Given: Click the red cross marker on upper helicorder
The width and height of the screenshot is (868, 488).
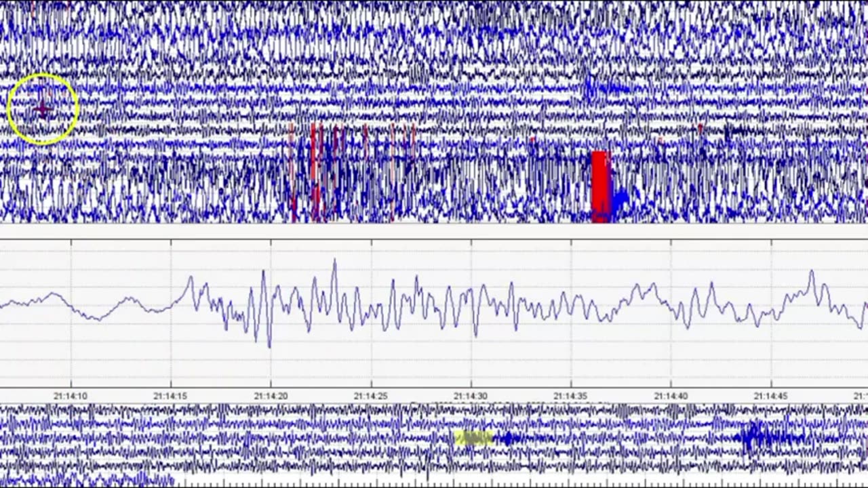Looking at the screenshot, I should click(x=43, y=108).
